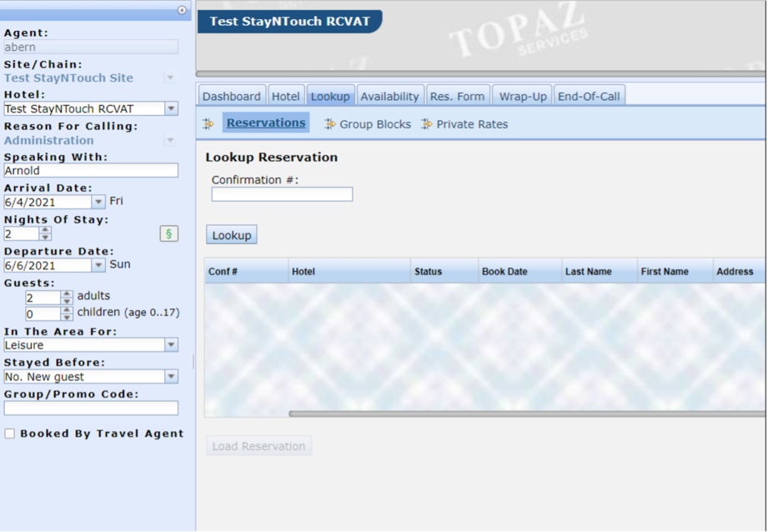
Task: Sort by Last Name column header
Action: (x=599, y=271)
